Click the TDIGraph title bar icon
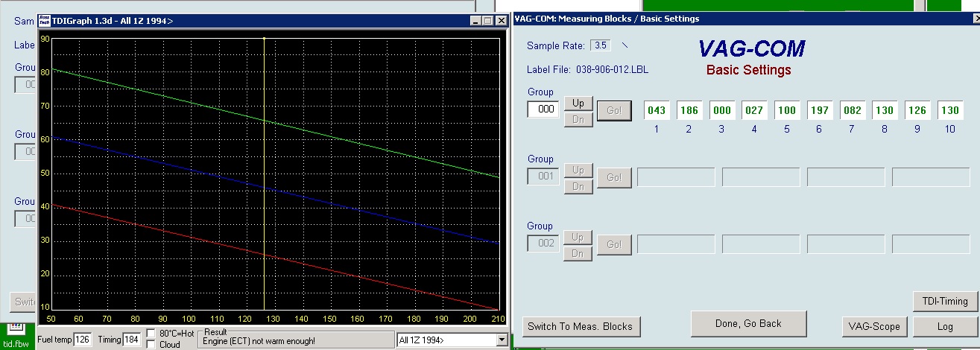This screenshot has height=350, width=980. 43,21
